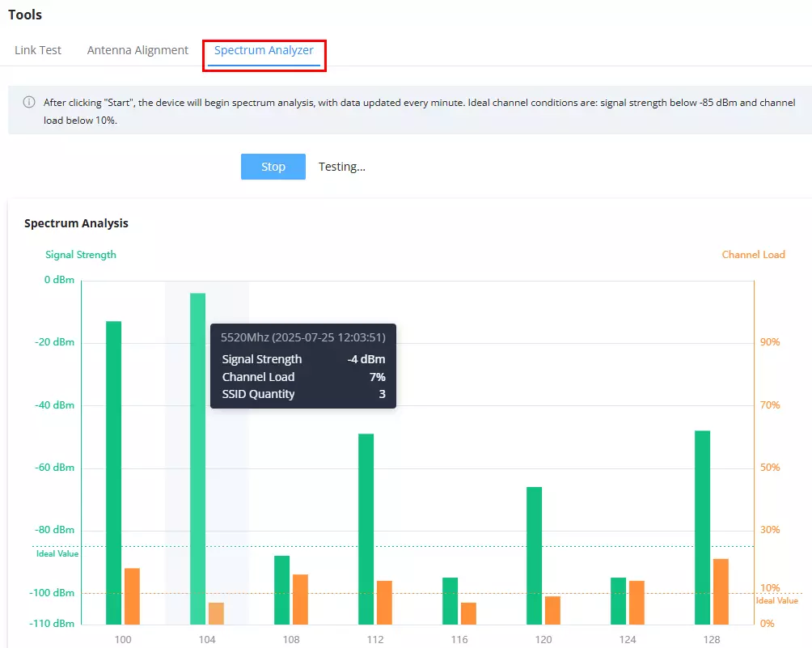The width and height of the screenshot is (812, 648).
Task: Click channel label 116 on x-axis
Action: coord(459,640)
